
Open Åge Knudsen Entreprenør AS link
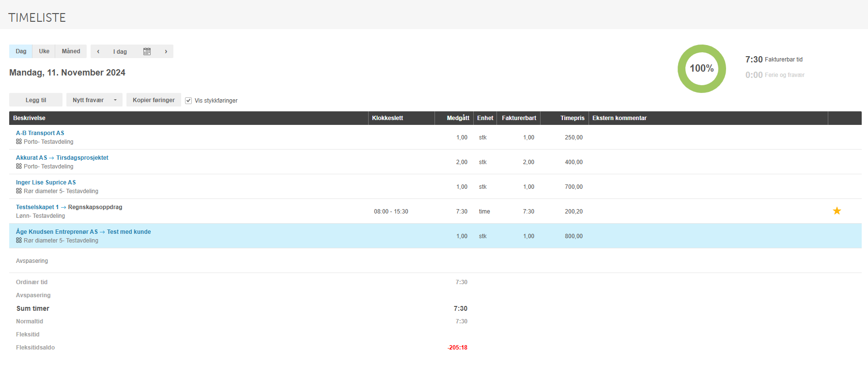57,232
